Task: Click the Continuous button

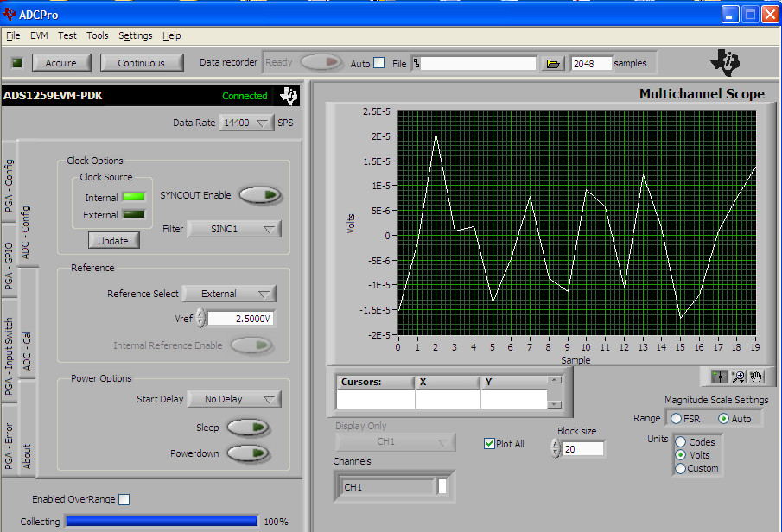Action: pyautogui.click(x=142, y=63)
